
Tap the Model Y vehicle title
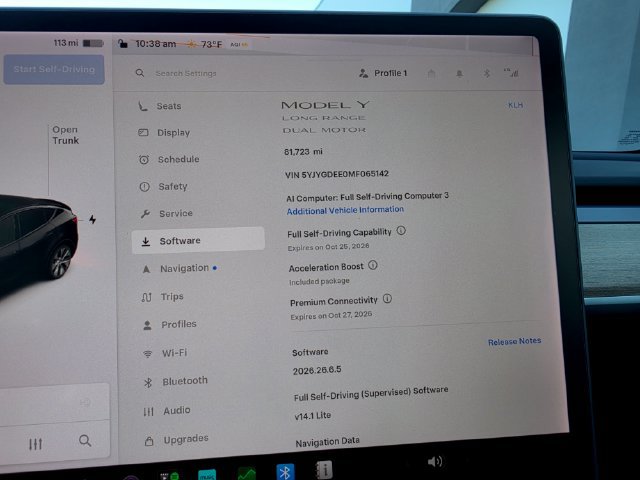325,105
